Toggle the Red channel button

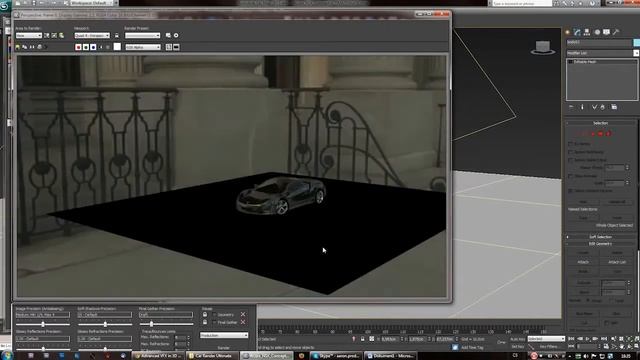78,47
